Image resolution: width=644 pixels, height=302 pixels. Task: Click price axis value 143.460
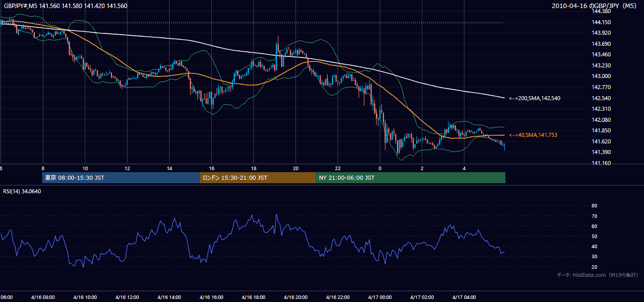pyautogui.click(x=601, y=54)
